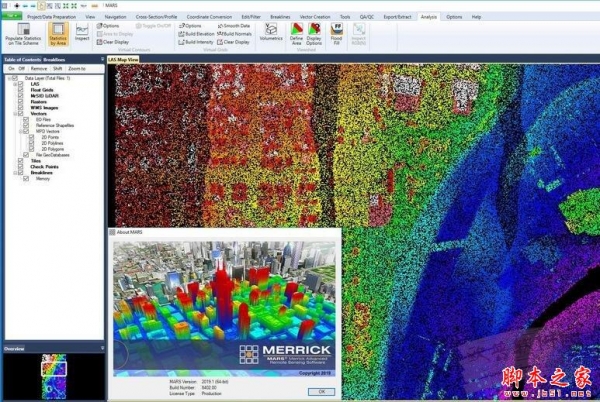Select the Memory row under Breaklines
The height and width of the screenshot is (402, 600).
pos(43,179)
